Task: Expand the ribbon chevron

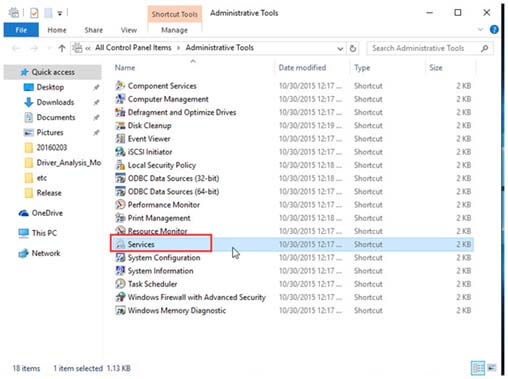Action: pyautogui.click(x=480, y=30)
